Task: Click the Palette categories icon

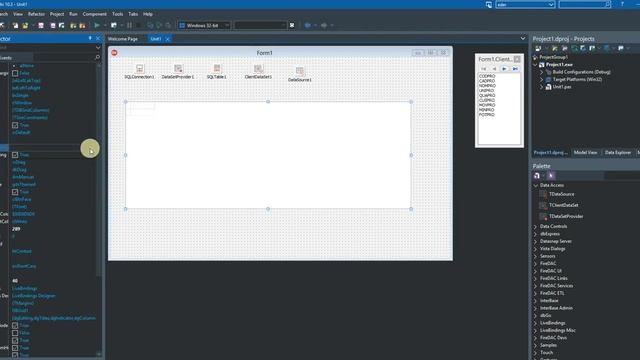Action: pyautogui.click(x=537, y=176)
